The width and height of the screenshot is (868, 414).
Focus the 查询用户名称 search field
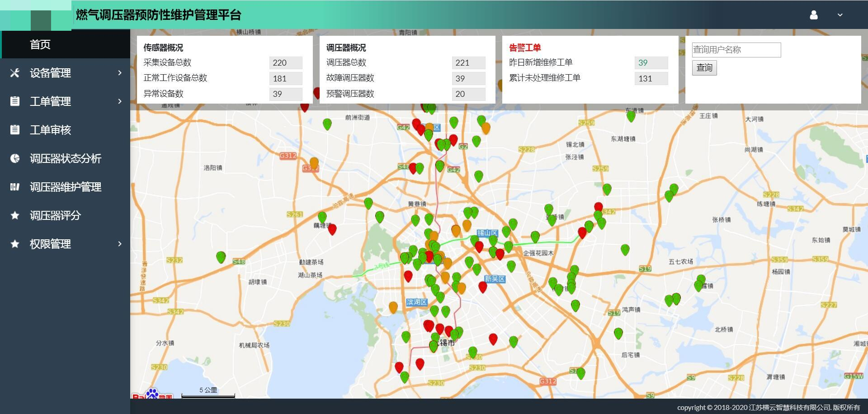[x=736, y=50]
